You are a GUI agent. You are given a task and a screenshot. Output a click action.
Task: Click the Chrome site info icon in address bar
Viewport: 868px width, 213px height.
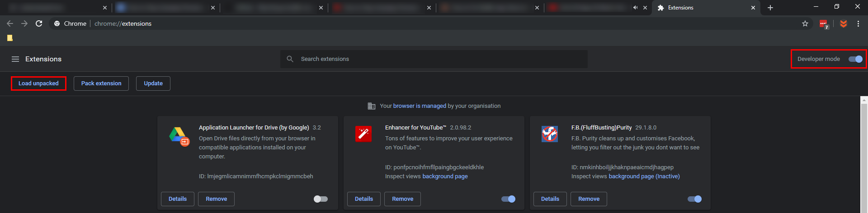point(57,23)
